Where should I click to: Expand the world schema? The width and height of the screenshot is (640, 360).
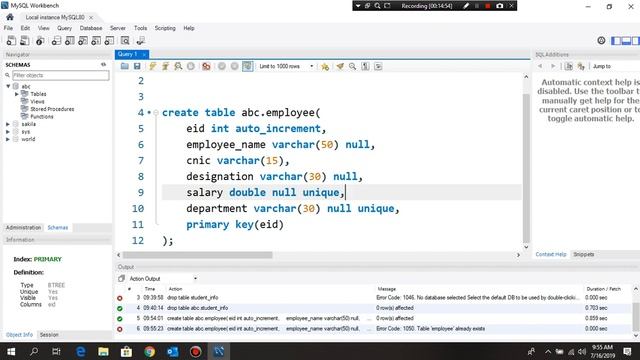click(x=8, y=139)
